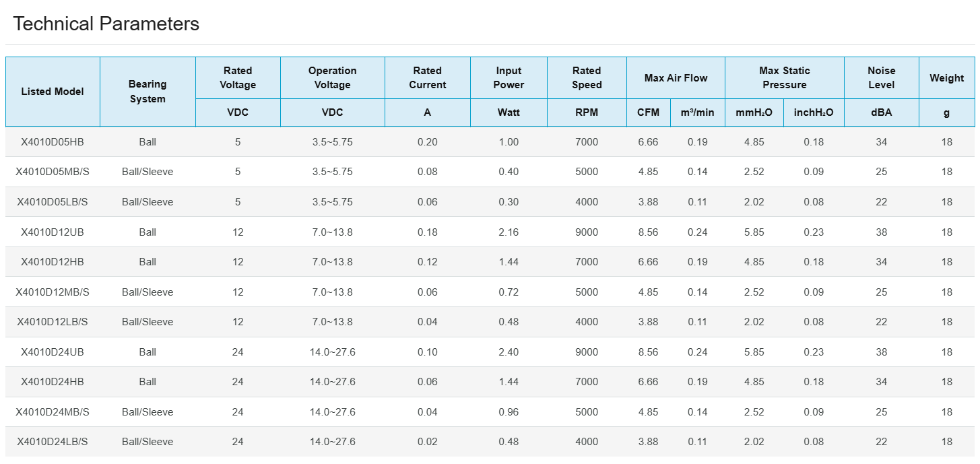Select the Max Air Flow header

[676, 78]
